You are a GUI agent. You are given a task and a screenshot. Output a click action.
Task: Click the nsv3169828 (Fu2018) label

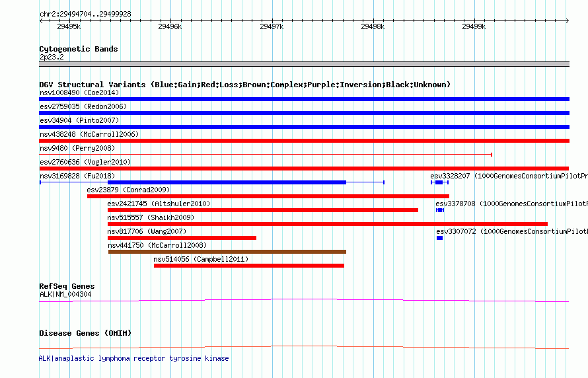tap(77, 176)
